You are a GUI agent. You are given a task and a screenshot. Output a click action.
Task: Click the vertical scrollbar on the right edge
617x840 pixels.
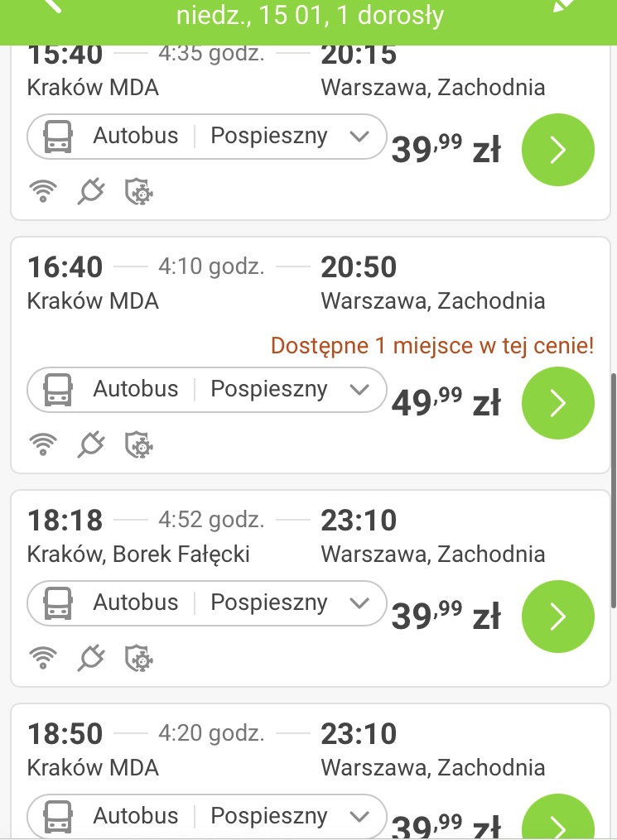[x=613, y=490]
